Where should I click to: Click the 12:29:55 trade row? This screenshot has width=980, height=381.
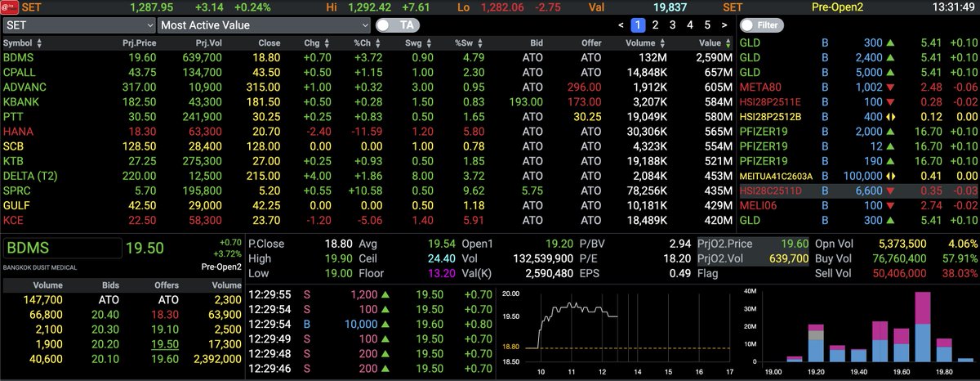pyautogui.click(x=371, y=293)
